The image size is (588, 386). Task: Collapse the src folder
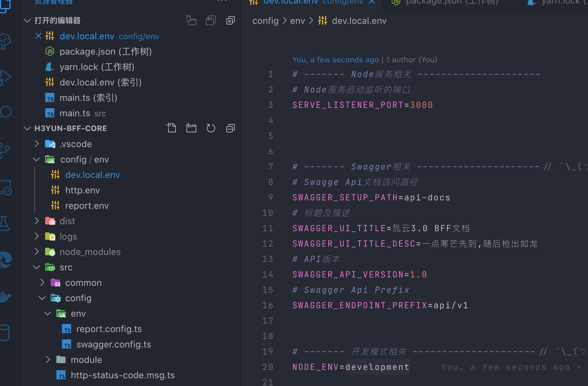(x=36, y=267)
